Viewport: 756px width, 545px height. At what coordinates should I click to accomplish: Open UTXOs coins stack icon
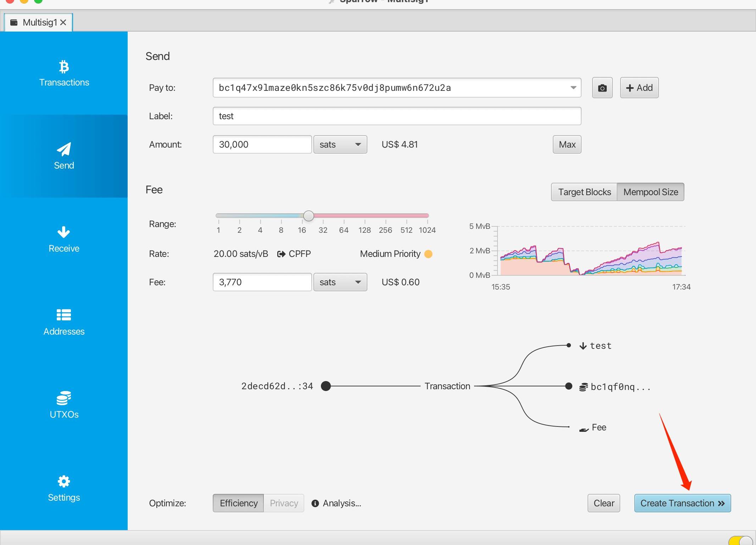click(x=64, y=398)
